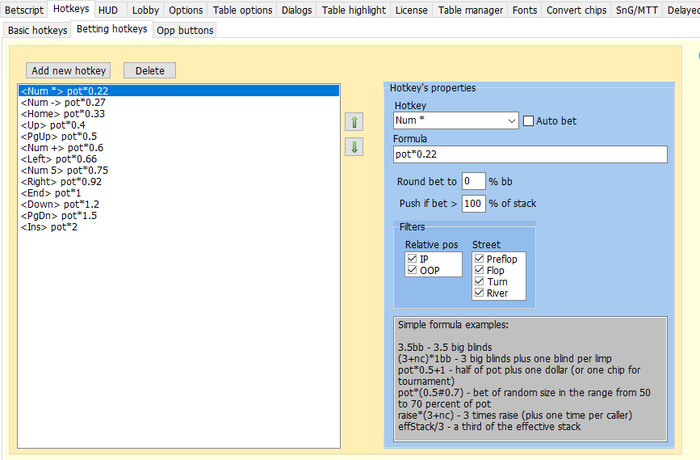Open the Opp buttons tab
This screenshot has width=700, height=460.
pos(185,30)
